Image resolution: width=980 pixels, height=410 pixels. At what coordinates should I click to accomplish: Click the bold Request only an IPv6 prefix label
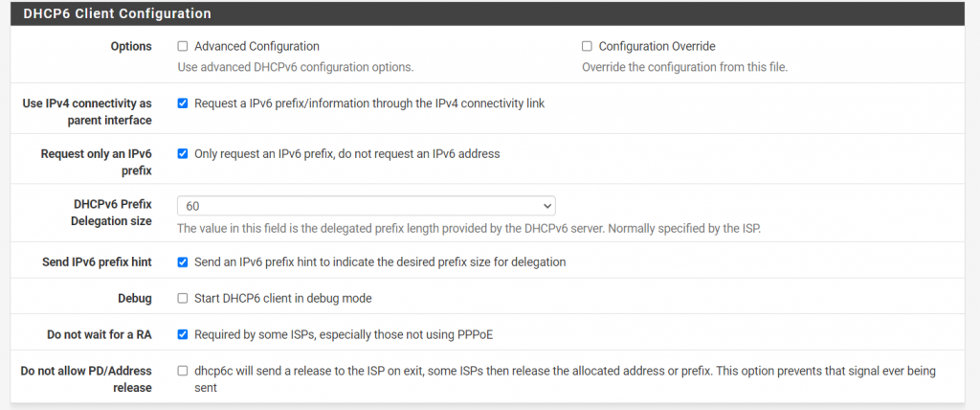pyautogui.click(x=96, y=162)
